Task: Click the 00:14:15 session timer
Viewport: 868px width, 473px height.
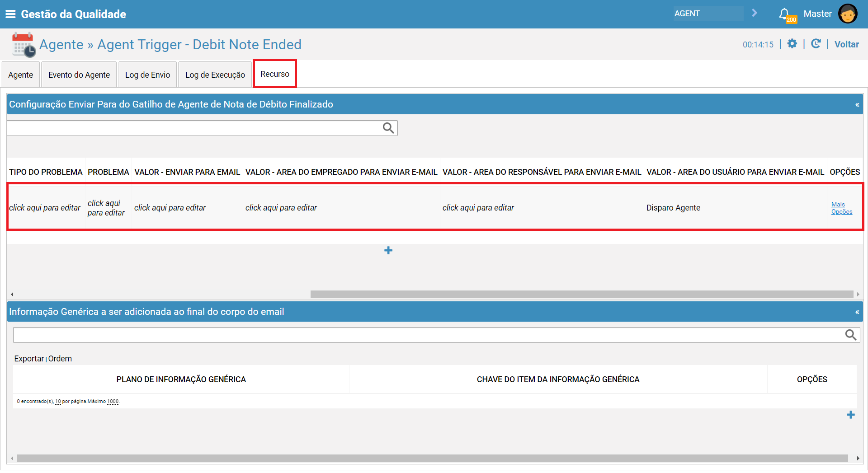Action: coord(758,45)
